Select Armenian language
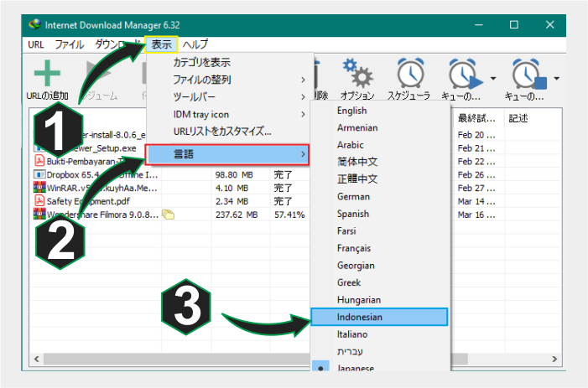This screenshot has height=388, width=588. (x=380, y=127)
